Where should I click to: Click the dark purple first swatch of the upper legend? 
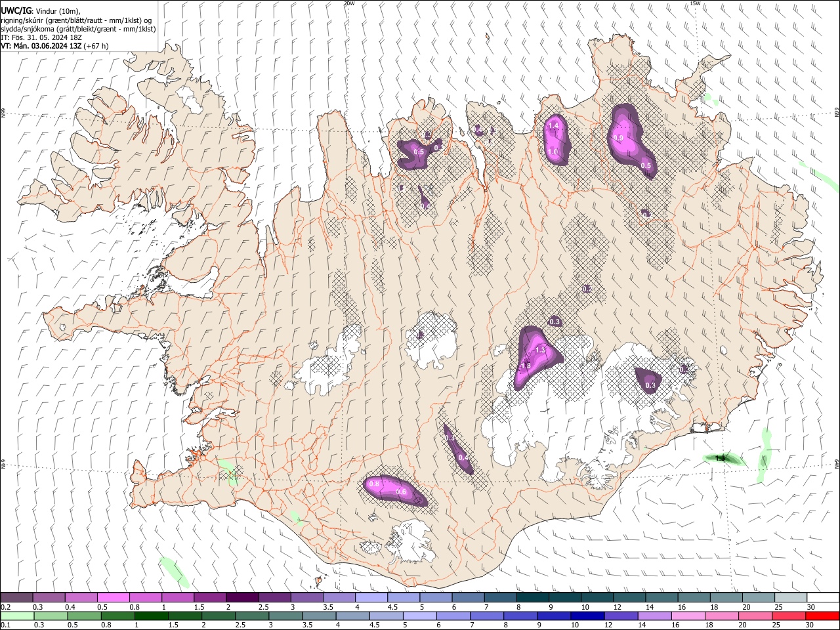point(16,597)
